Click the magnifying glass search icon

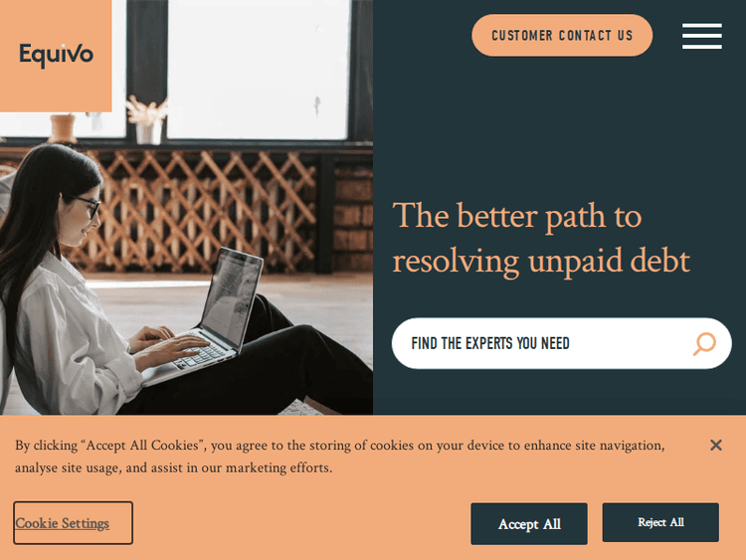(x=704, y=343)
